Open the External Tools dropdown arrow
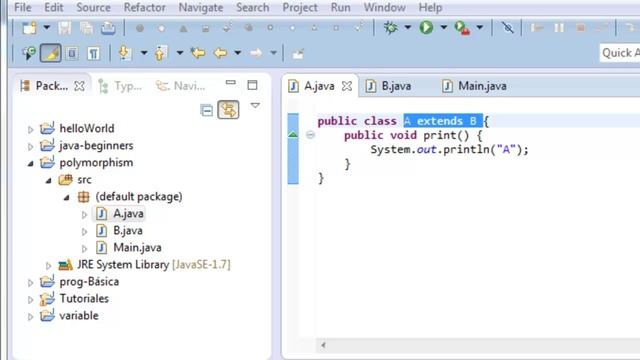 pos(480,27)
